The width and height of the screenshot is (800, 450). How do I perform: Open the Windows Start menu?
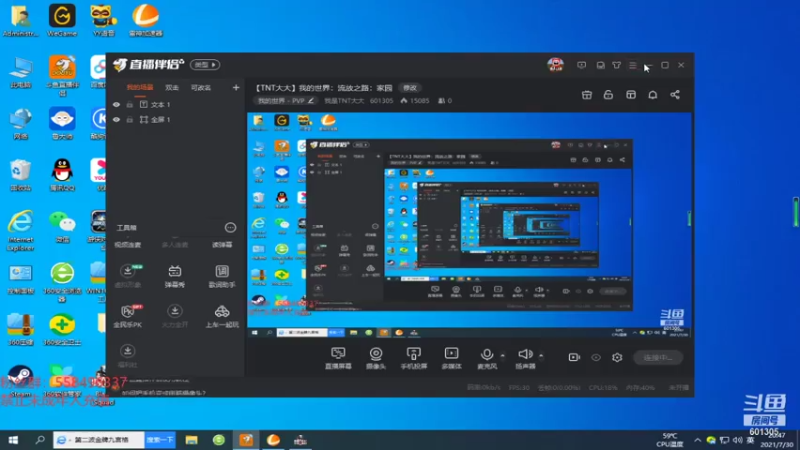(x=13, y=440)
